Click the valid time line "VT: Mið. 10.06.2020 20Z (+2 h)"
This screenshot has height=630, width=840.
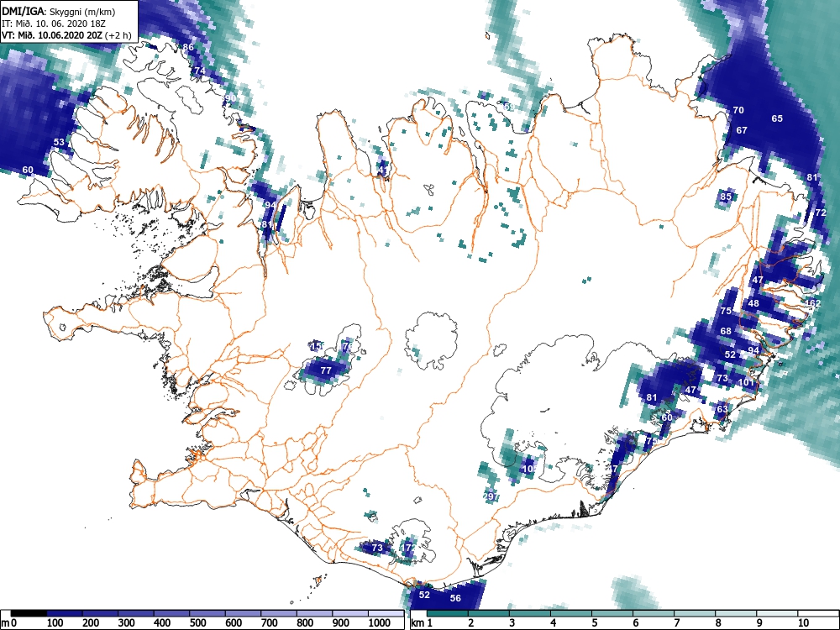(66, 35)
